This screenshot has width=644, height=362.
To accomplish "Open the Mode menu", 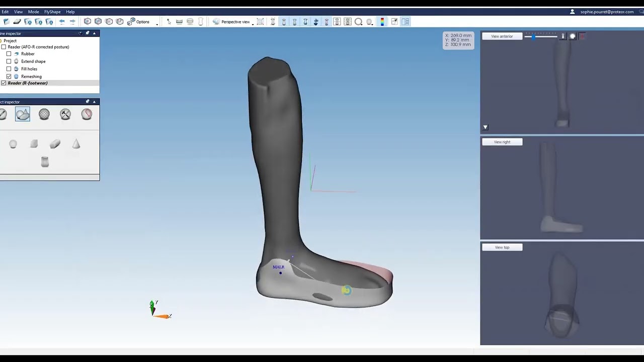I will 33,12.
